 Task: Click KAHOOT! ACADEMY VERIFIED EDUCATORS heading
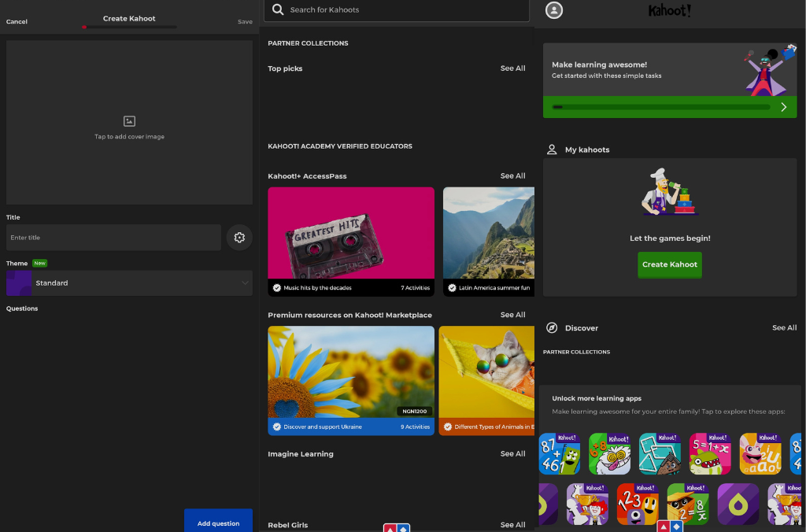pos(340,146)
